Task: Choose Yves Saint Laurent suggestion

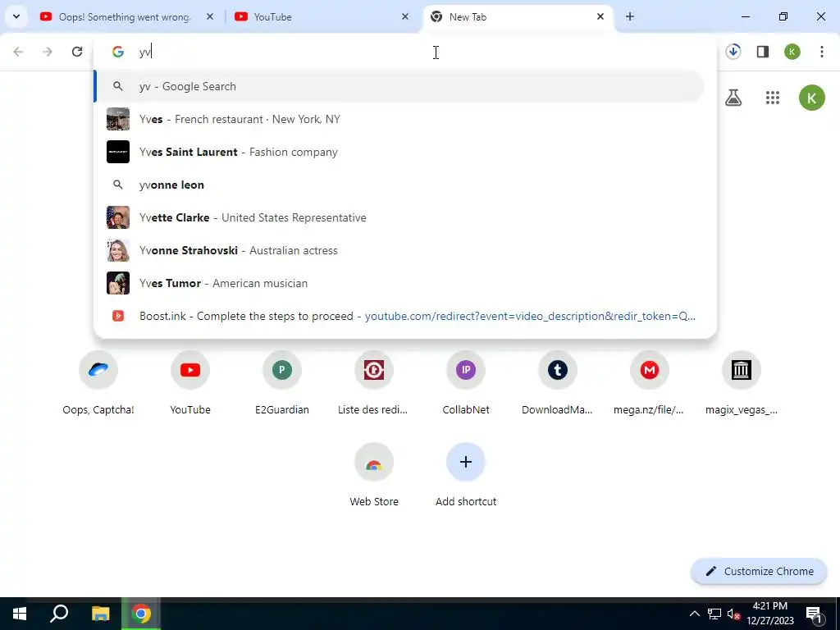Action: click(399, 152)
